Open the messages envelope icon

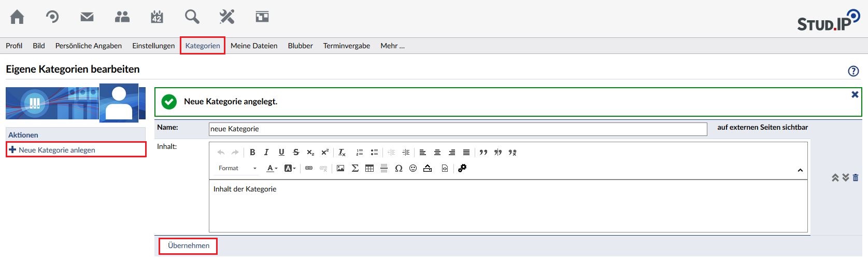[x=87, y=17]
